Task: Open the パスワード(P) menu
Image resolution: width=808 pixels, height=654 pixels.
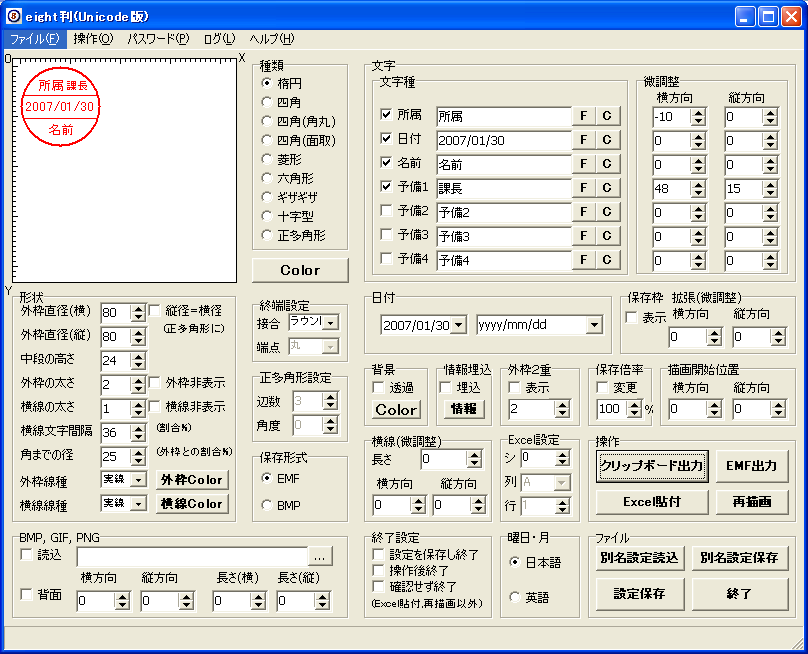Action: [x=158, y=39]
